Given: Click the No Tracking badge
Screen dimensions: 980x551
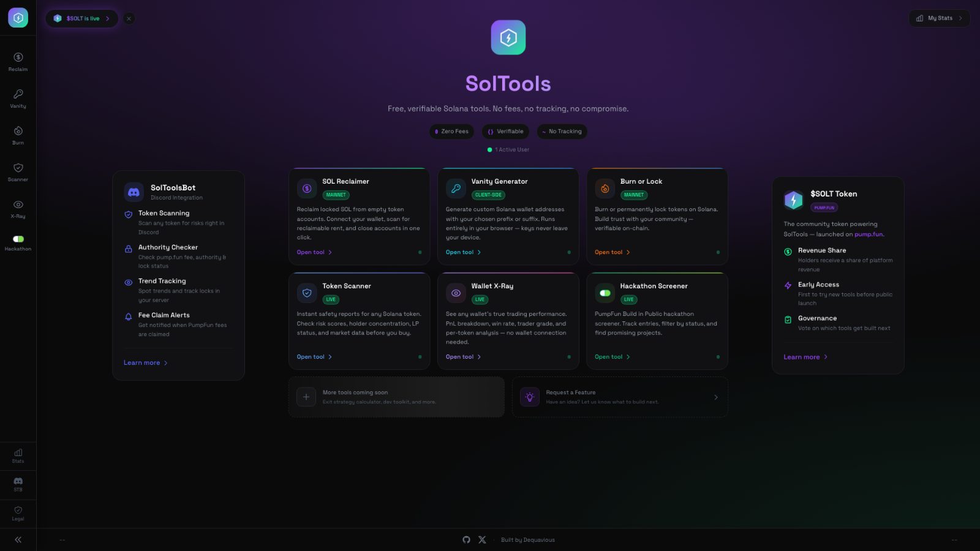Looking at the screenshot, I should 562,132.
